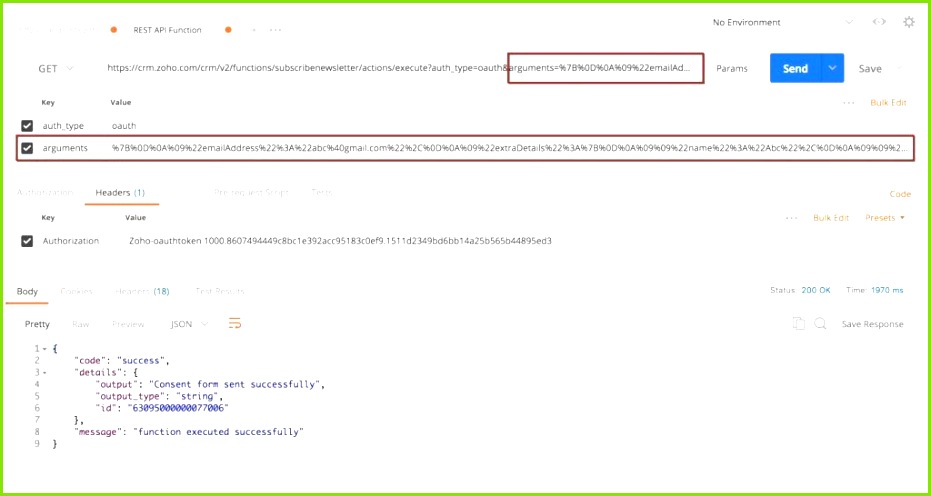Click the Save button

[870, 68]
